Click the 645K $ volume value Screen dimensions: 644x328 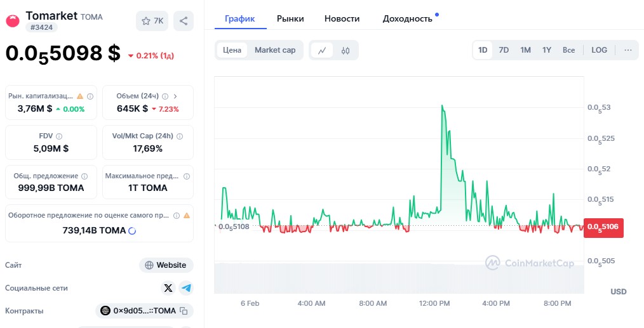coord(132,108)
